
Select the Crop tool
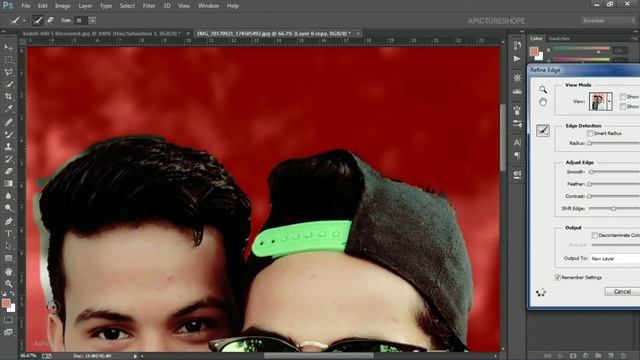click(x=8, y=96)
